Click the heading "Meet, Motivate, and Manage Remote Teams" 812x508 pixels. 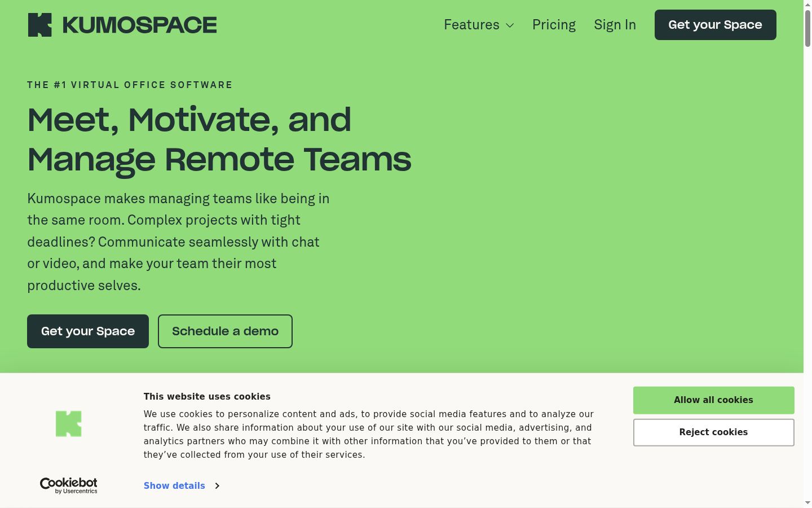[x=219, y=139]
